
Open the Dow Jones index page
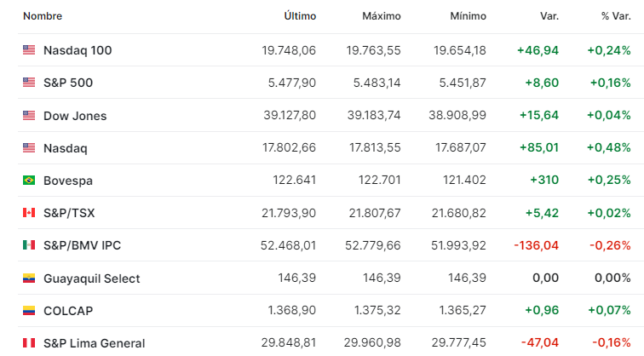point(75,116)
